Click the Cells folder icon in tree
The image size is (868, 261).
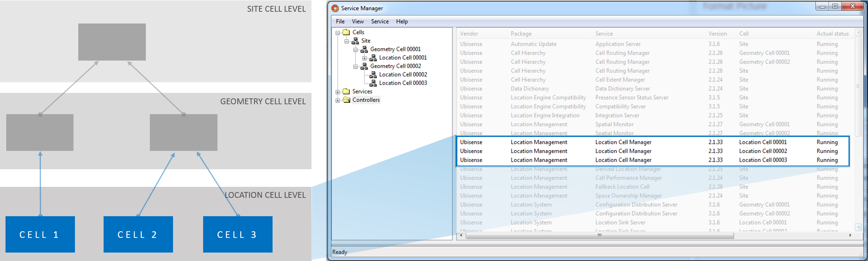[346, 32]
